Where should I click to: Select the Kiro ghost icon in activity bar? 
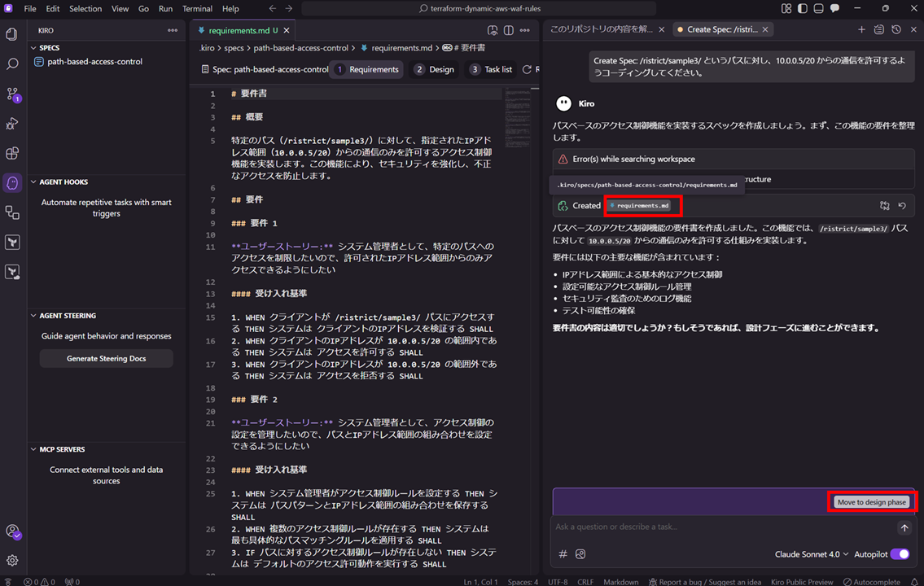tap(12, 183)
